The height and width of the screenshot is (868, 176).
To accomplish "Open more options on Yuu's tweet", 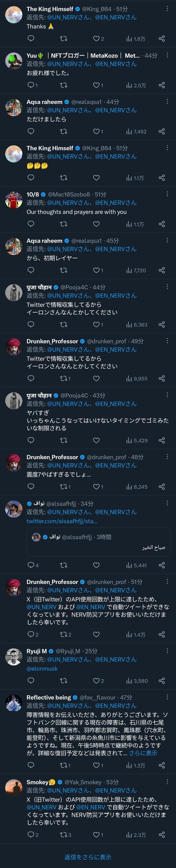I will [x=167, y=55].
